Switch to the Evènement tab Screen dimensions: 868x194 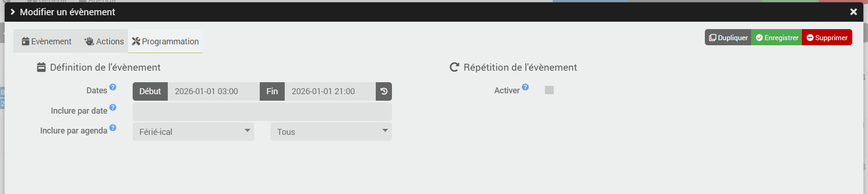coord(47,42)
